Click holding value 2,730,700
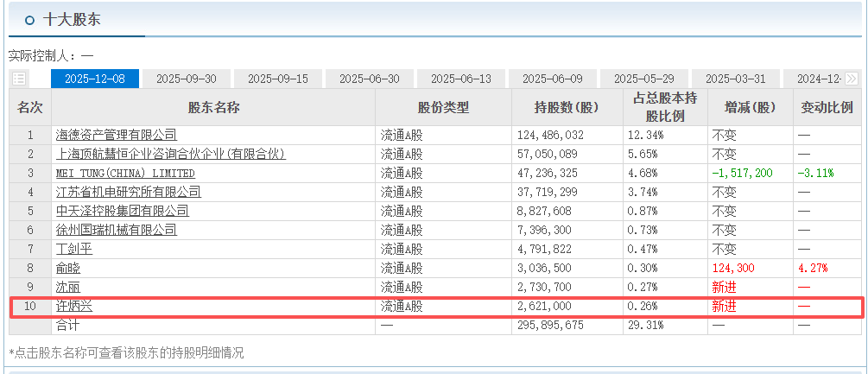The width and height of the screenshot is (868, 374). pyautogui.click(x=544, y=287)
